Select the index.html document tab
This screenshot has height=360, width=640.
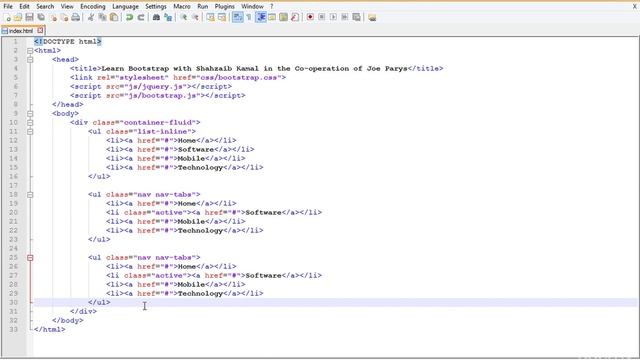point(20,31)
